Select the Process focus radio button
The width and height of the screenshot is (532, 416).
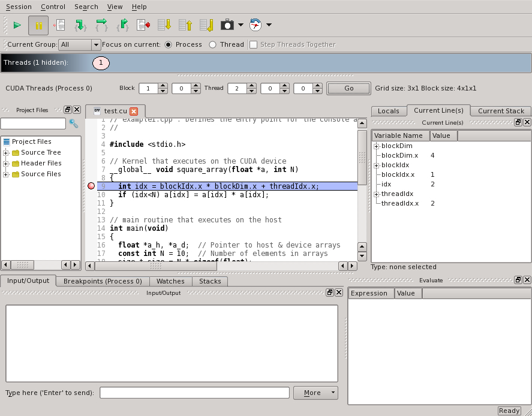click(x=168, y=44)
